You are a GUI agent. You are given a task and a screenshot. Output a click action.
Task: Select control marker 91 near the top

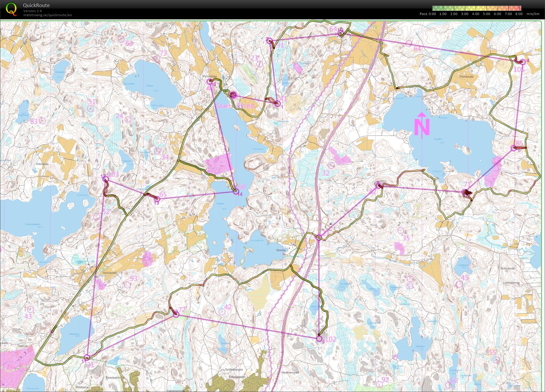tap(271, 42)
